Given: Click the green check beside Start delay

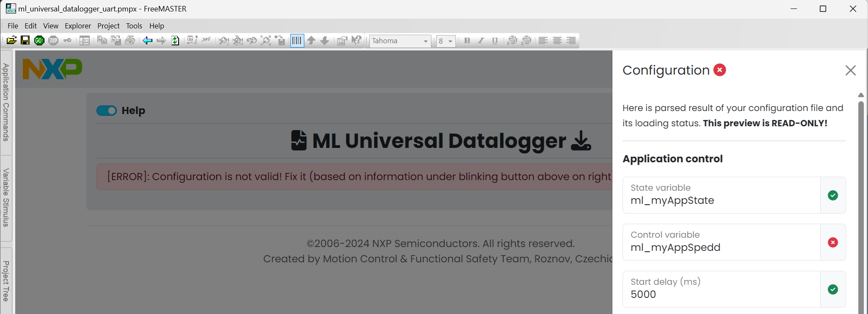Looking at the screenshot, I should click(x=833, y=289).
